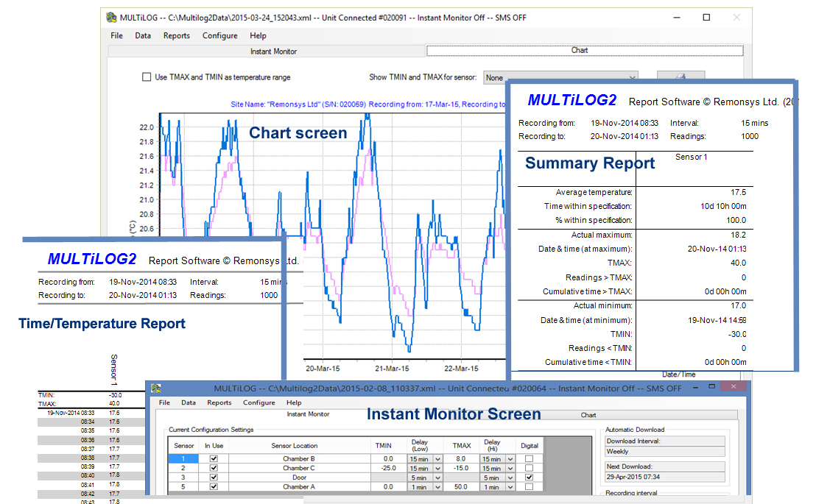Screen dimensions: 816x504
Task: Open Data menu in Instant Monitor Screen window
Action: tap(189, 402)
